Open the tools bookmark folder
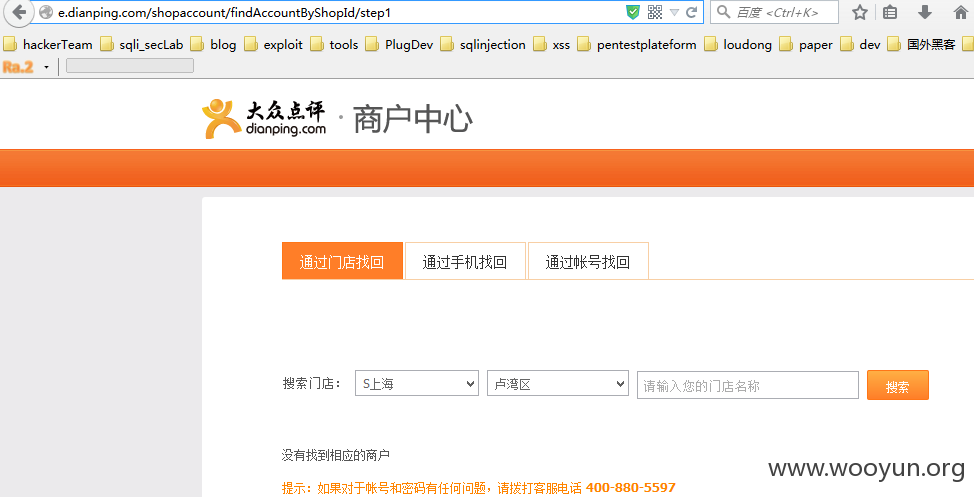Screen dimensions: 974x497 coord(334,45)
